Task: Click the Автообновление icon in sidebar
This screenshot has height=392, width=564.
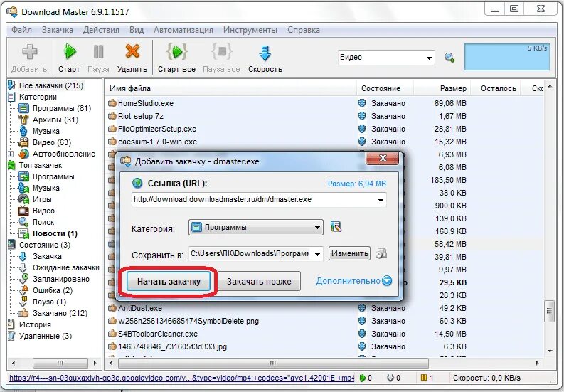Action: [x=23, y=154]
